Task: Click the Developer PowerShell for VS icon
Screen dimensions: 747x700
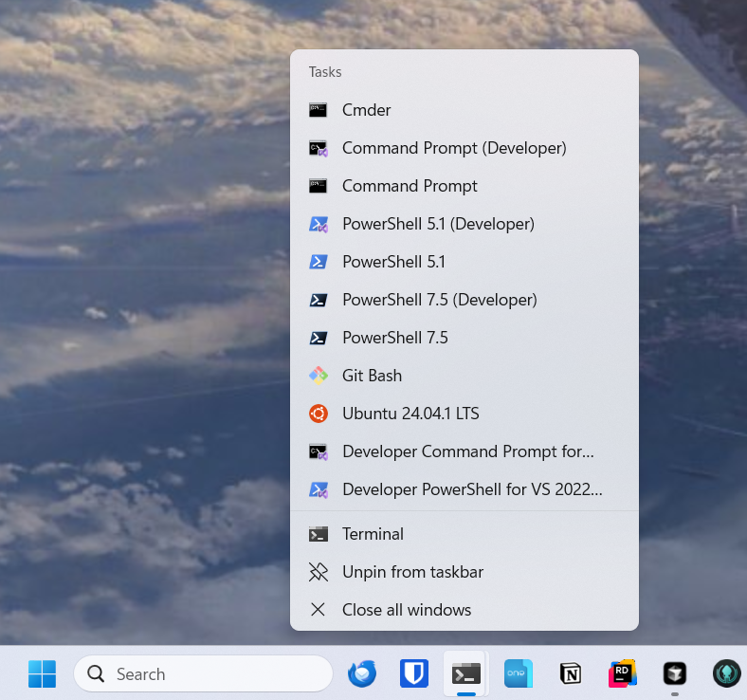Action: 319,489
